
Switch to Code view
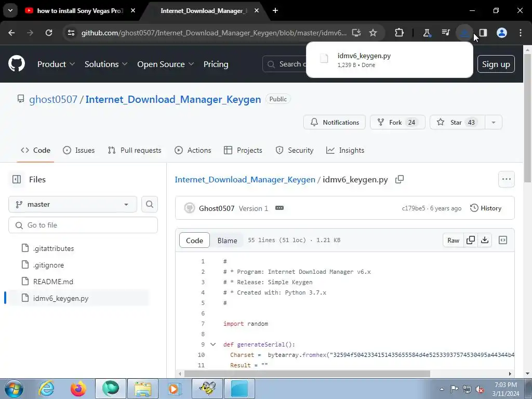coord(194,240)
